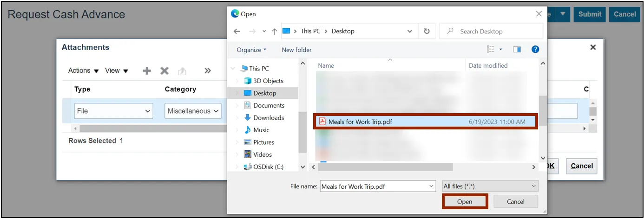Click PDF icon of Meals for Work Trip
The image size is (644, 218).
[322, 122]
